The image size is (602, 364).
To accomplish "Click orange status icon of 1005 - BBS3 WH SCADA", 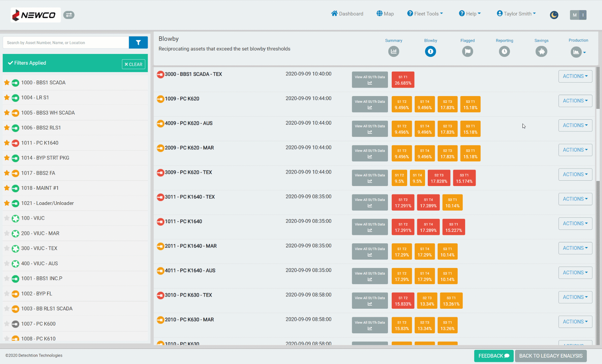I will point(15,113).
